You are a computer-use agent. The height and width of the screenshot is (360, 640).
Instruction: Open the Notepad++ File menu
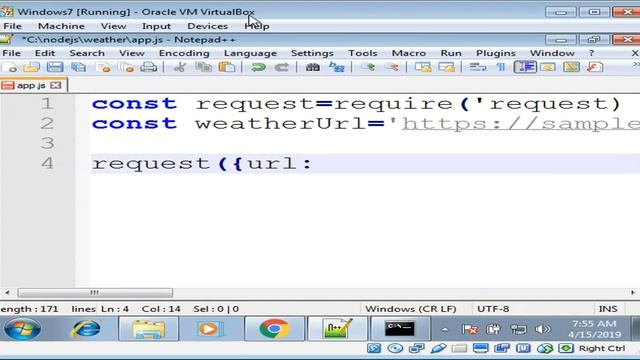click(x=11, y=53)
